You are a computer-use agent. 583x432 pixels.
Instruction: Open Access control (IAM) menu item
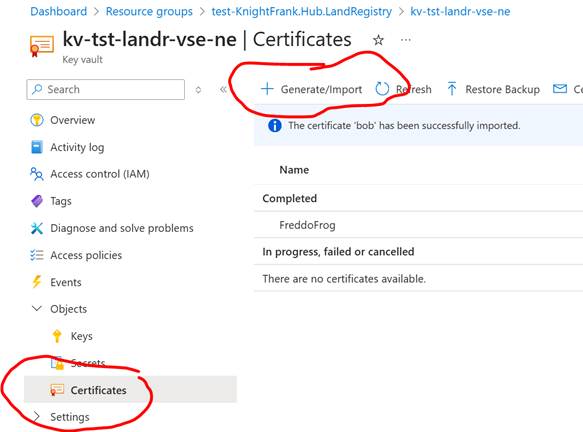point(100,174)
